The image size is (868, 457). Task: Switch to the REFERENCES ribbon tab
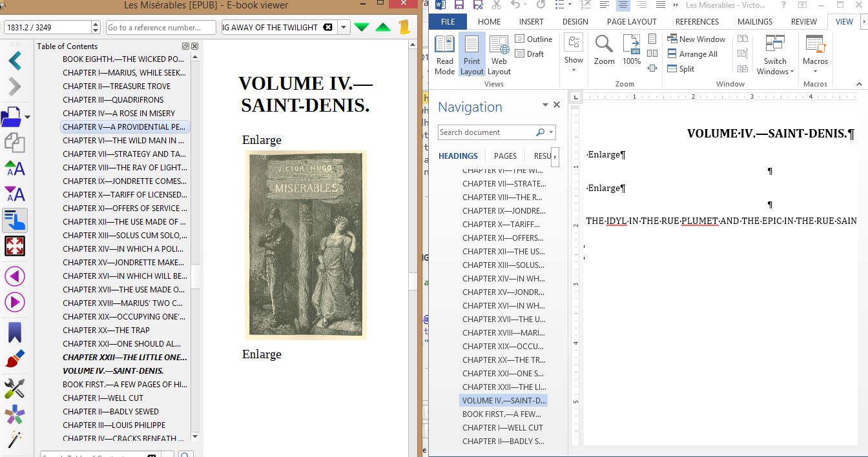tap(697, 22)
